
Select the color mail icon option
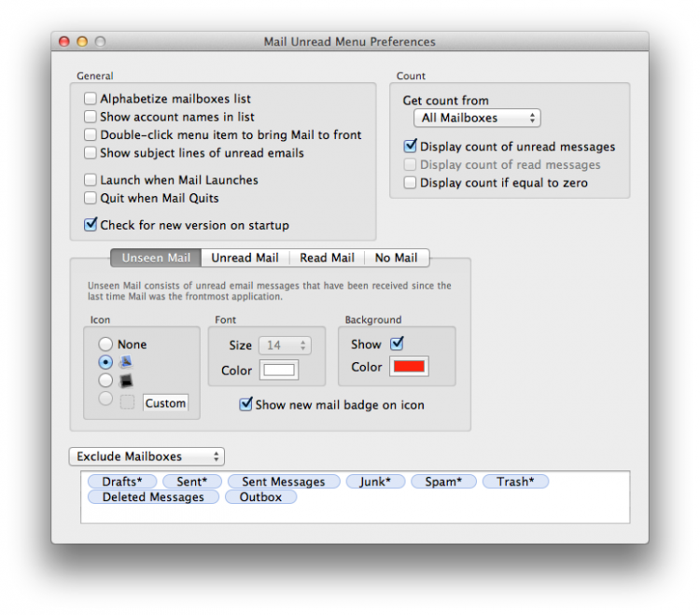click(105, 362)
